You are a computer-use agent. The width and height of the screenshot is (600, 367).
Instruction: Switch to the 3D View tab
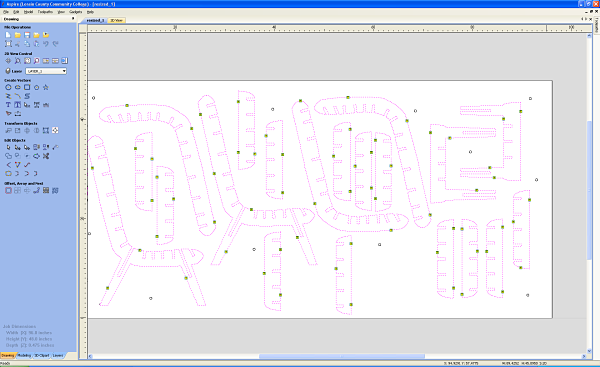point(116,20)
